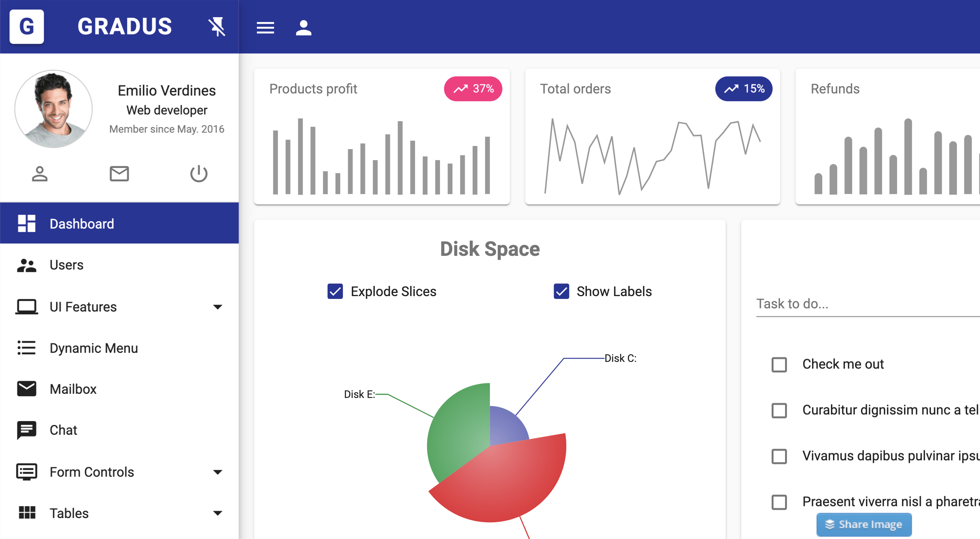
Task: Open the user account icon in top bar
Action: (x=303, y=27)
